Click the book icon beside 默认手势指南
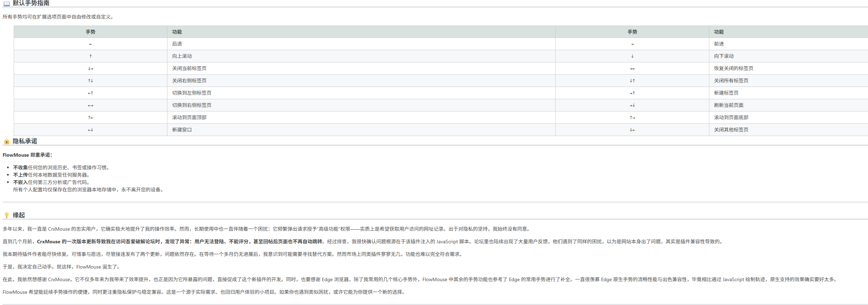Image resolution: width=868 pixels, height=305 pixels. 7,4
